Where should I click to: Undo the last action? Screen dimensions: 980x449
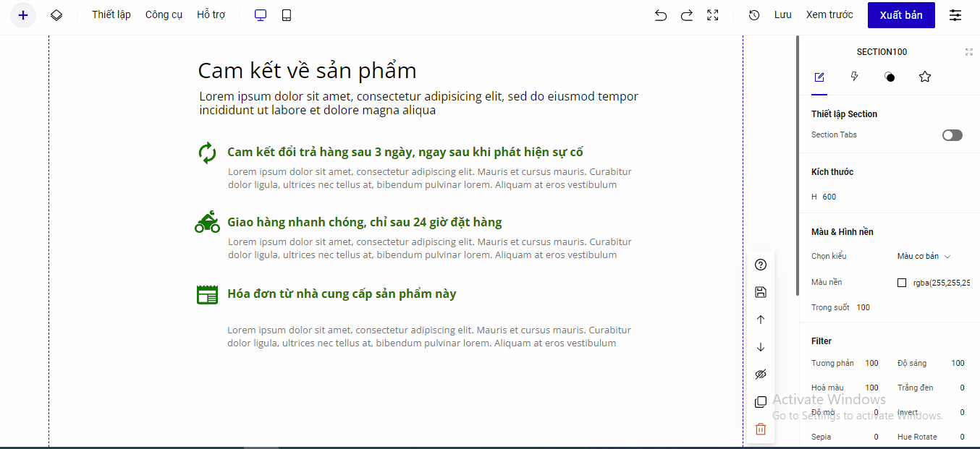tap(660, 15)
